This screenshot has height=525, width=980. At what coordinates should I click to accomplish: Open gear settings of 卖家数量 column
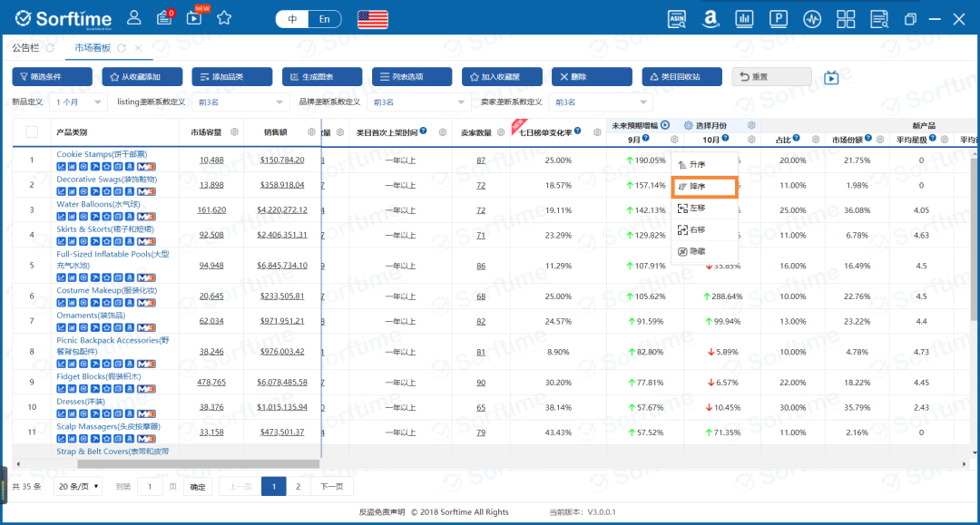point(501,132)
